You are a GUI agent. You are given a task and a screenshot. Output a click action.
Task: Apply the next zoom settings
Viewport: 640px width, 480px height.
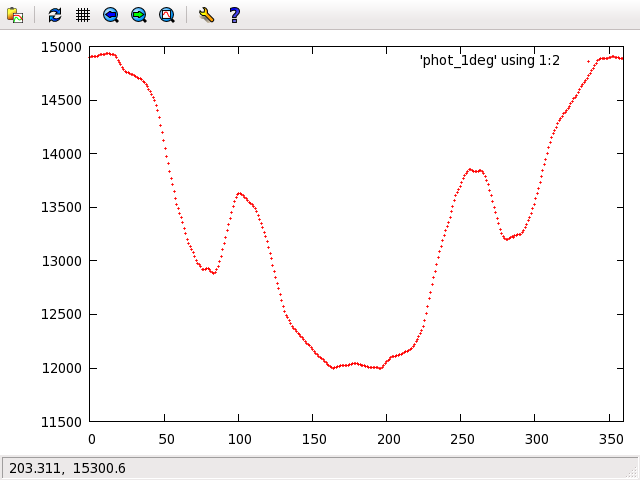[x=139, y=15]
